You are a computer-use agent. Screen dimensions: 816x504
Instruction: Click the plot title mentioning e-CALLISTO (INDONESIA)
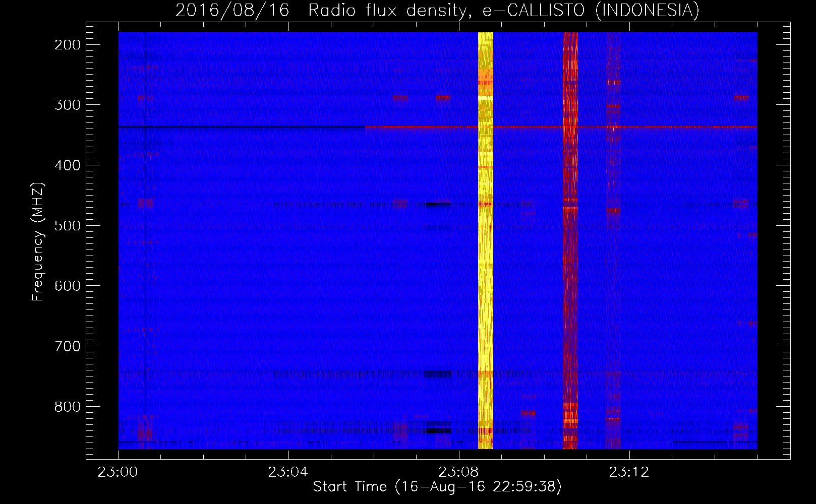click(x=437, y=10)
